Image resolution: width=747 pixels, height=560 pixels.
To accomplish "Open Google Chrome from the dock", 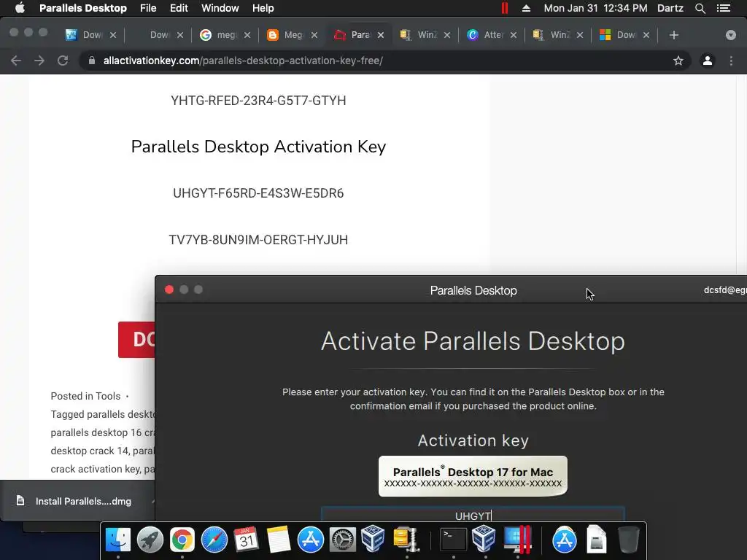I will pyautogui.click(x=182, y=540).
